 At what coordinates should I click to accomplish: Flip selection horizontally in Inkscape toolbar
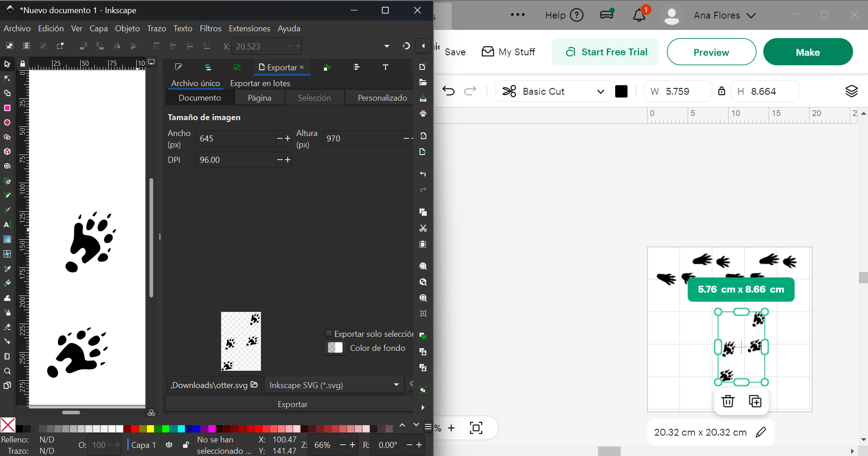(117, 46)
